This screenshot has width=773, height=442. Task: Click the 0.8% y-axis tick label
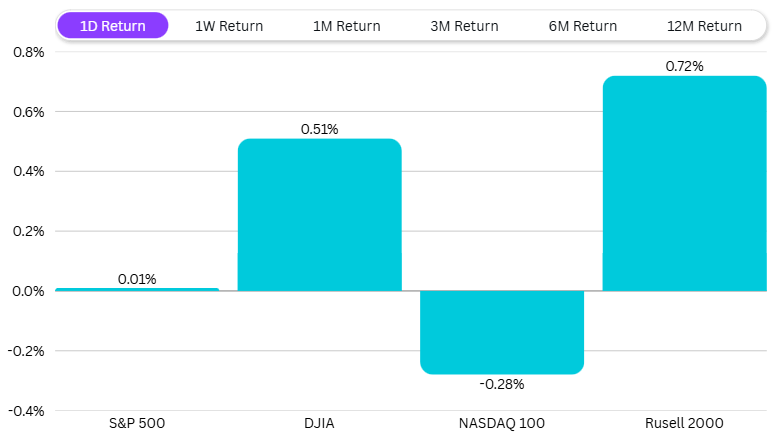27,52
